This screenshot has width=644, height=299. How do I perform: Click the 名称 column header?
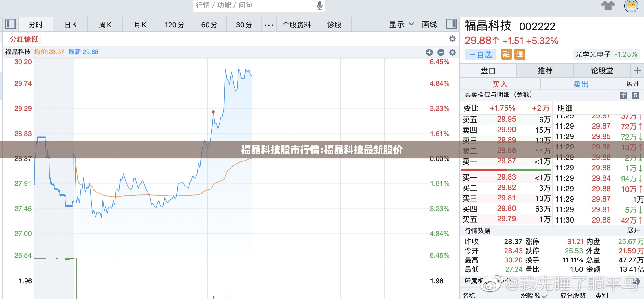(x=469, y=296)
